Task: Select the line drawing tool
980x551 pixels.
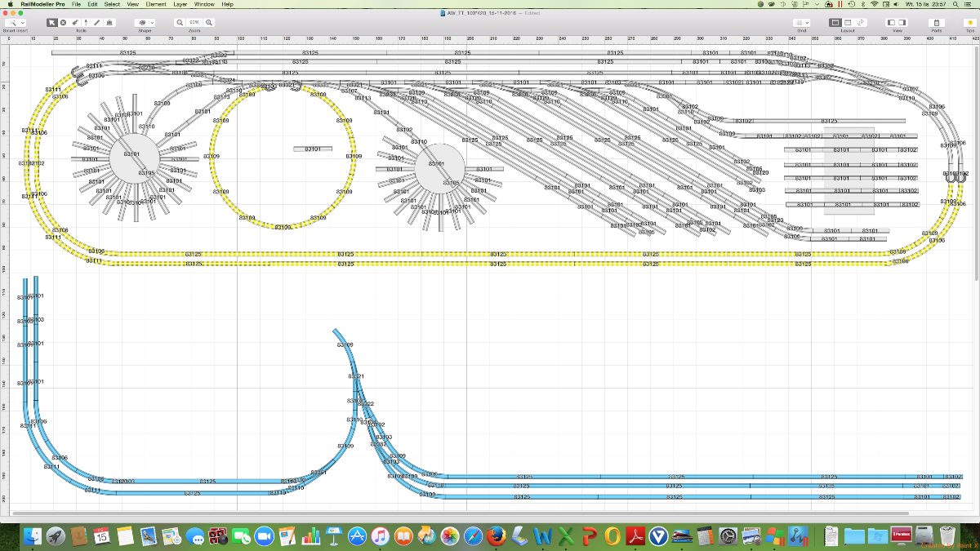Action: coord(98,23)
